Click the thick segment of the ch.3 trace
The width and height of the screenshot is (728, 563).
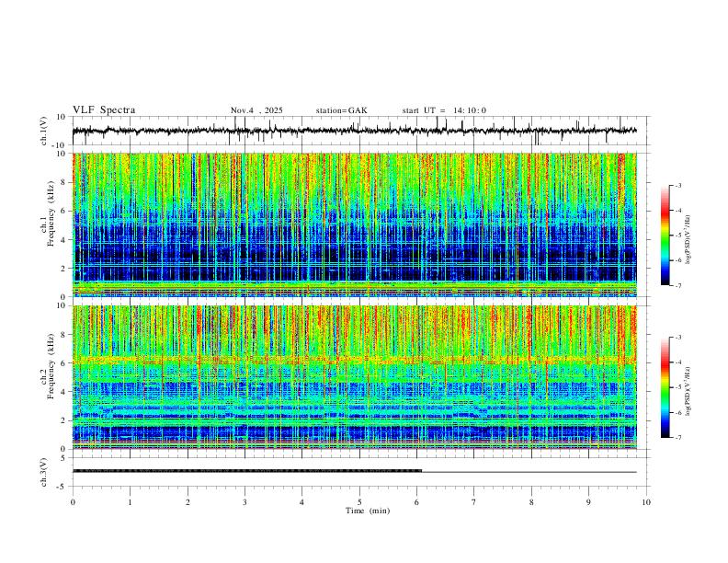click(247, 471)
